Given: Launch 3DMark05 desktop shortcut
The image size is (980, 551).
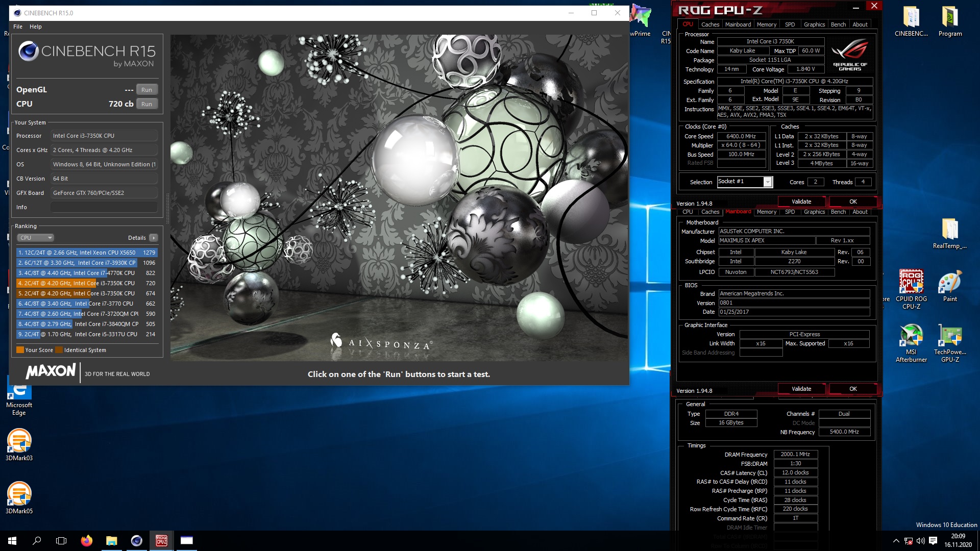Looking at the screenshot, I should (x=19, y=498).
